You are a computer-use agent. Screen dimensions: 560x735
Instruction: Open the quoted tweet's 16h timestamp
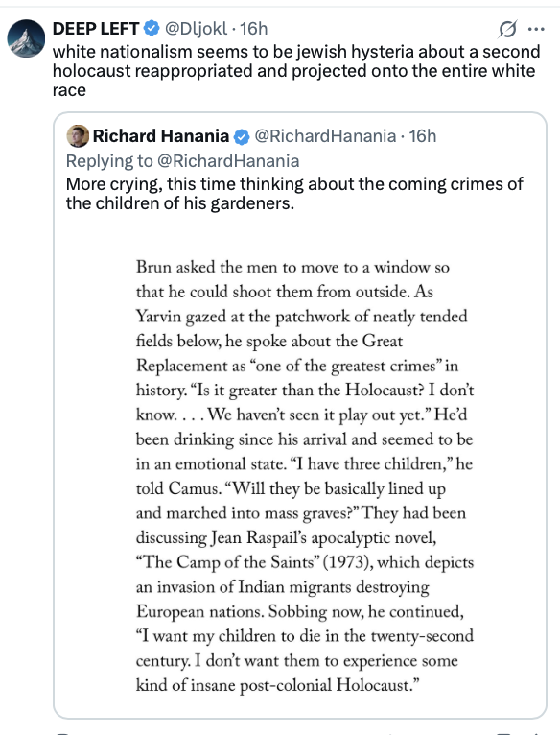422,136
